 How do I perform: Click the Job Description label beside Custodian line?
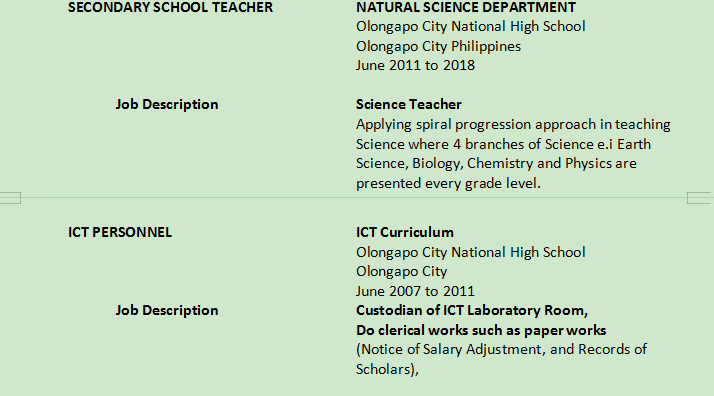(167, 310)
